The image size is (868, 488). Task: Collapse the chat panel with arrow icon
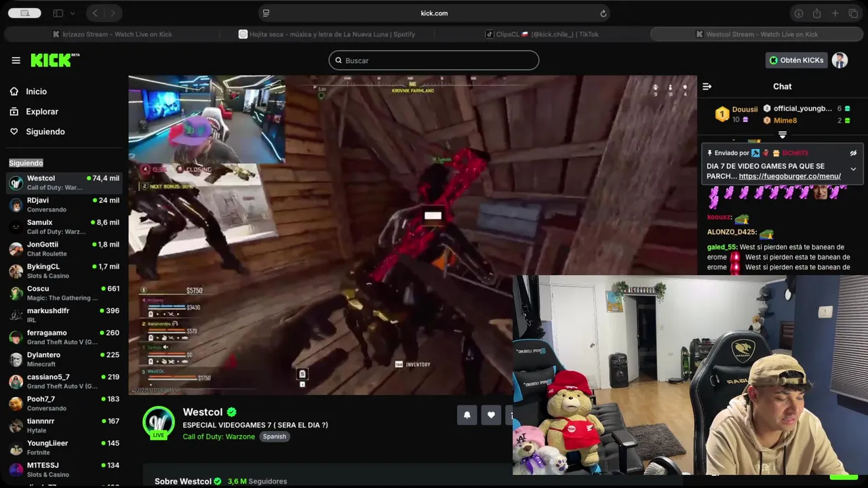(707, 87)
